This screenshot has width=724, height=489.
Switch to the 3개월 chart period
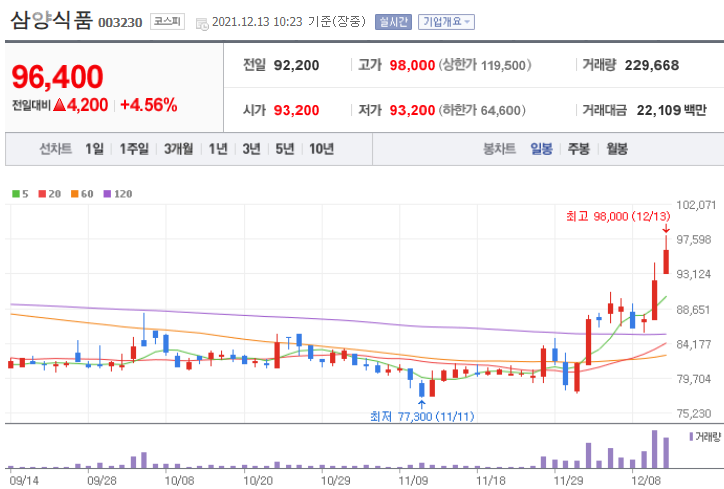179,149
